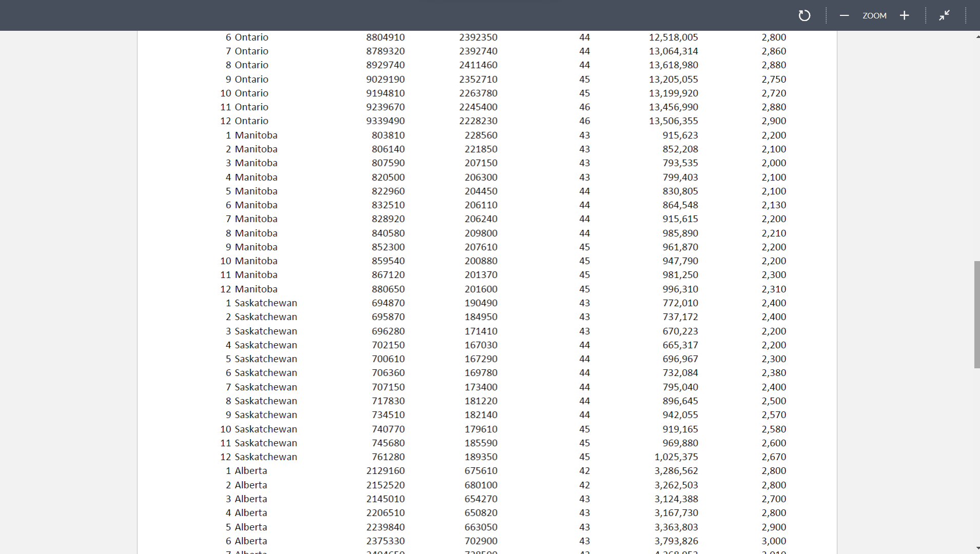The image size is (980, 554).
Task: Click the "1 Saskatchewan" row label
Action: 262,303
